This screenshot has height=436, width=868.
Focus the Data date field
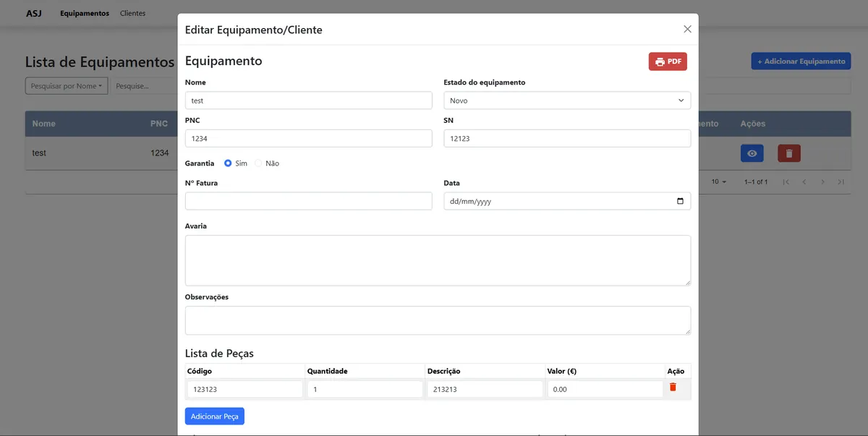tap(567, 201)
